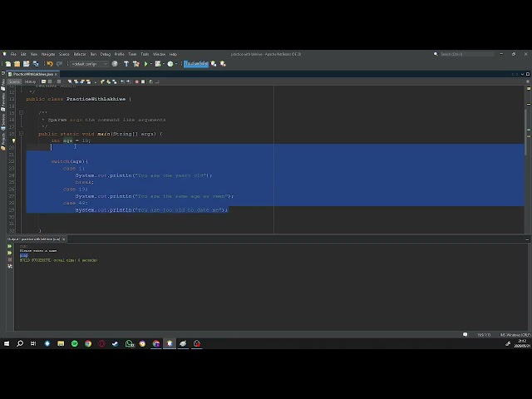The height and width of the screenshot is (399, 532).
Task: Select the PracticeWithLakhiwe.java editor tab
Action: point(33,74)
